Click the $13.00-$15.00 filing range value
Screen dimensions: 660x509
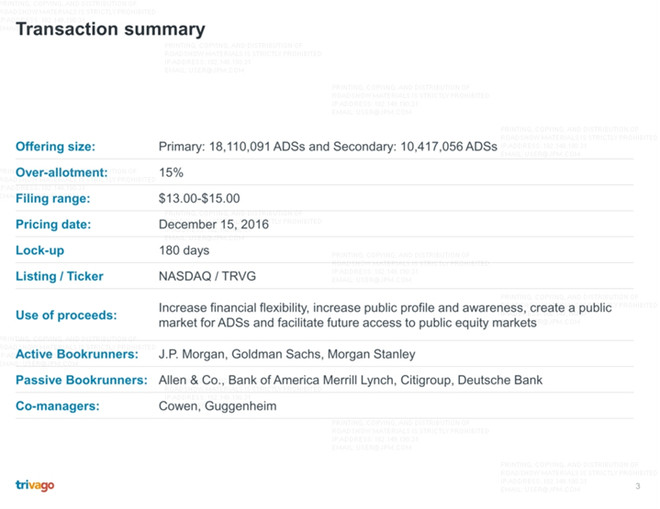pos(199,198)
